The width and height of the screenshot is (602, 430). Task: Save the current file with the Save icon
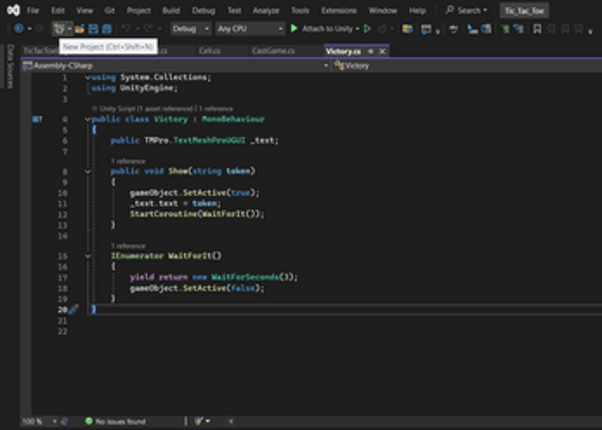tap(93, 29)
